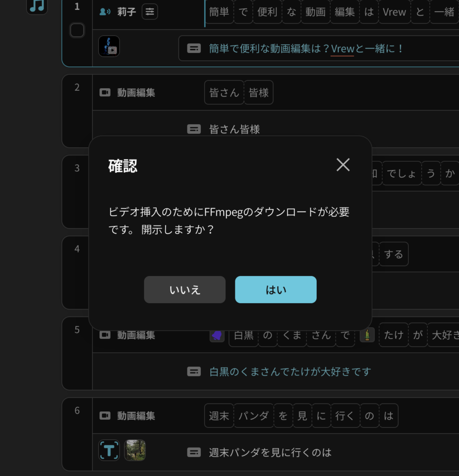This screenshot has height=476, width=459.
Task: Select clip number 4
Action: tap(77, 249)
